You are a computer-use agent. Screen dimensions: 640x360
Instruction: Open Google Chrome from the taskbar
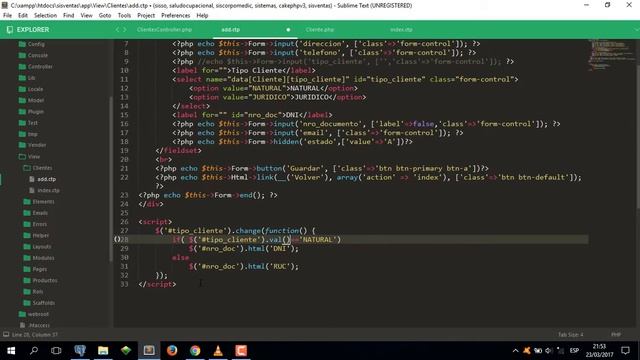point(195,351)
